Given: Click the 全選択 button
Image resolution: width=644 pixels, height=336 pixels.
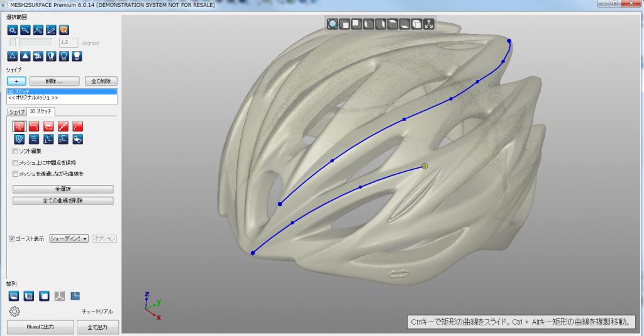Looking at the screenshot, I should tap(63, 189).
